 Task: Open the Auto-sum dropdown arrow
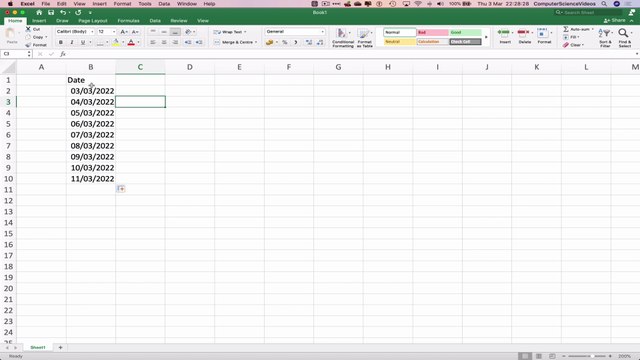click(592, 29)
